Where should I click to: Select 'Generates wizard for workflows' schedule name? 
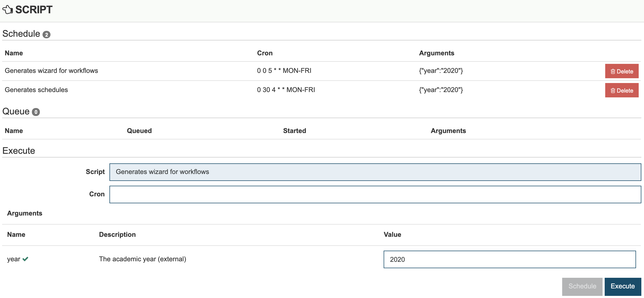tap(51, 71)
